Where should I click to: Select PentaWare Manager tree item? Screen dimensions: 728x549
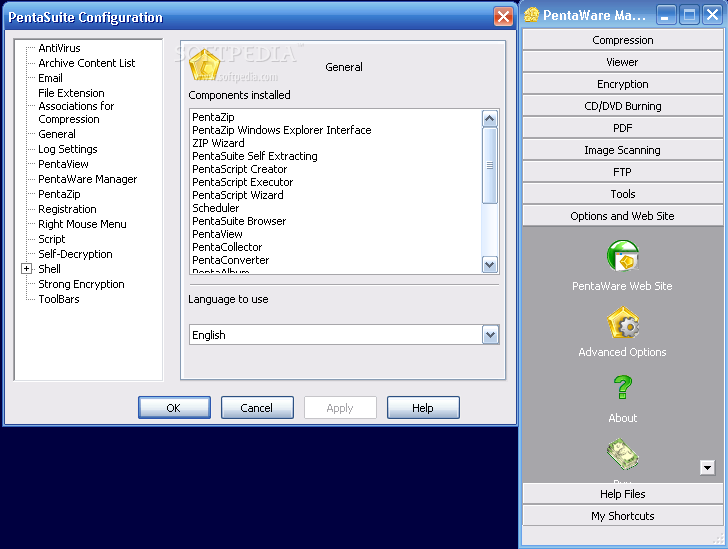87,179
